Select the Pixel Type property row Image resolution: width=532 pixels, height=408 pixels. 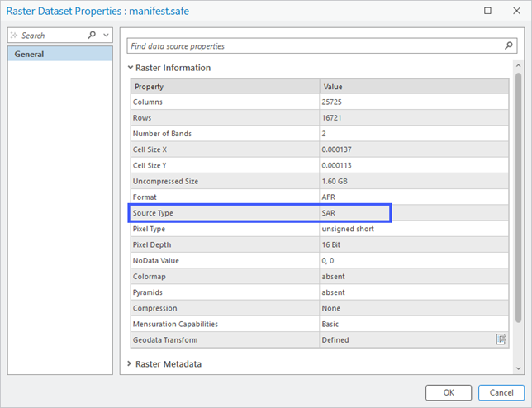click(224, 229)
